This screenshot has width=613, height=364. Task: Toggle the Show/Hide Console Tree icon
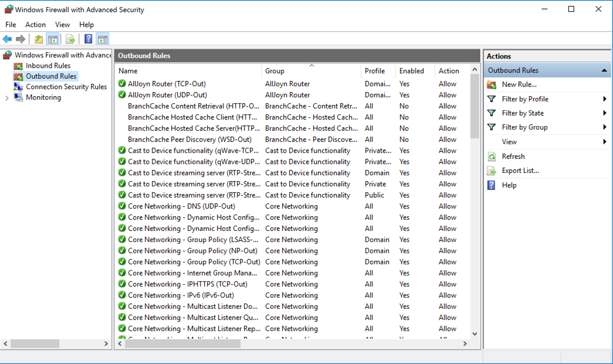coord(52,39)
